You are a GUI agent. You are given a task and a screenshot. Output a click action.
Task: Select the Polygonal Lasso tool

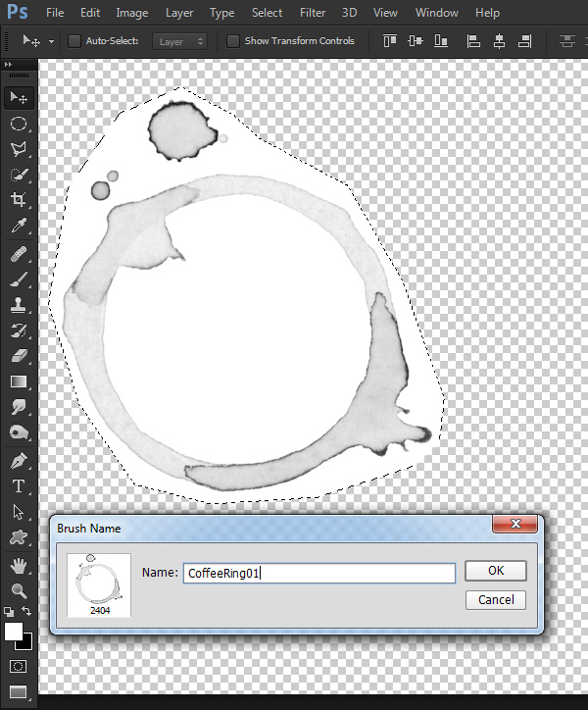click(19, 149)
